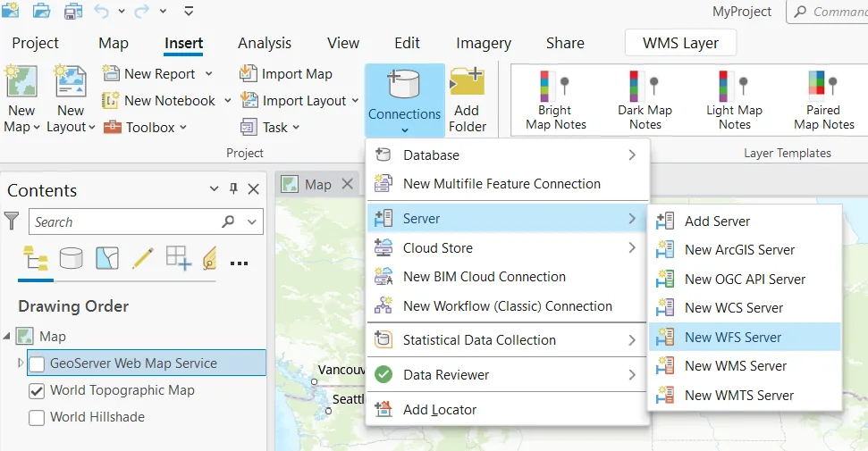The height and width of the screenshot is (451, 868).
Task: Switch to the Analysis ribbon tab
Action: 265,43
